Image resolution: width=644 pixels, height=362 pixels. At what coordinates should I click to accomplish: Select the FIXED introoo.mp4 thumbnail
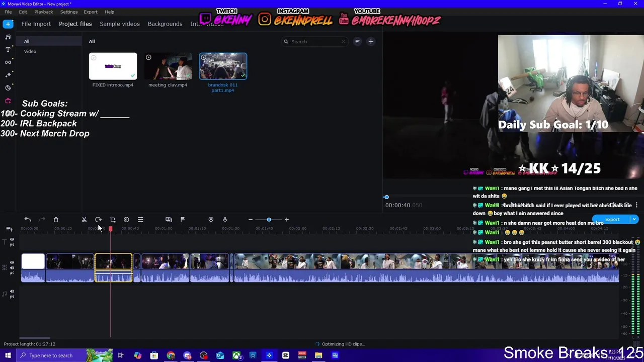(x=113, y=66)
